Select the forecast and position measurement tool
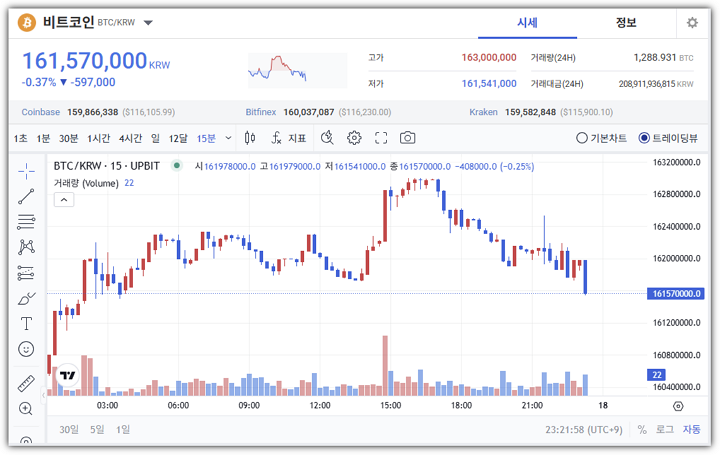Image resolution: width=720 pixels, height=455 pixels. 26,273
